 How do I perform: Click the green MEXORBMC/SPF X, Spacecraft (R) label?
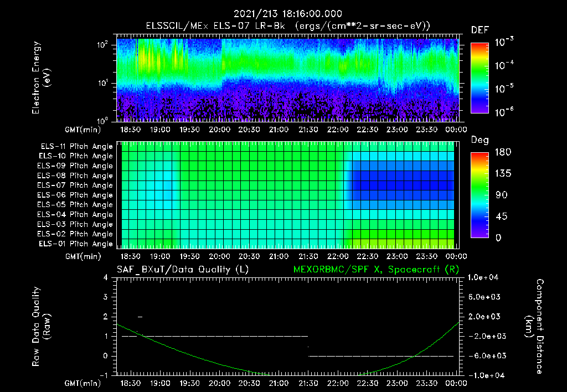coord(376,270)
